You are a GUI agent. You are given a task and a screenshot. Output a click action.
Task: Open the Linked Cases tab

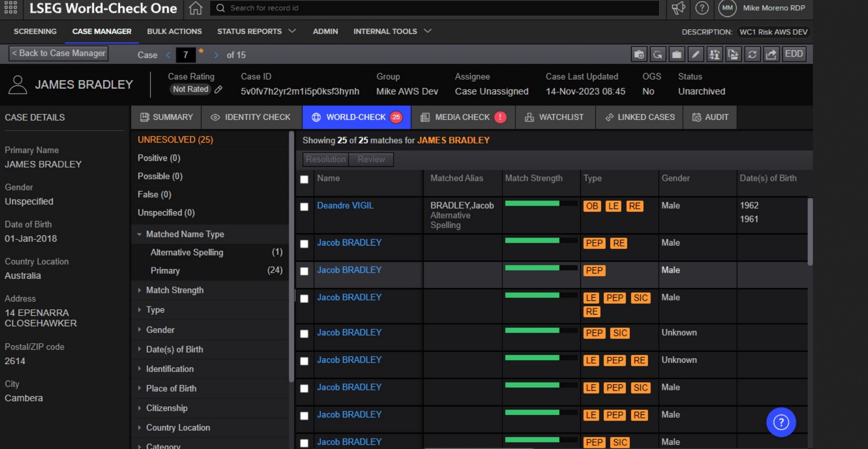639,117
